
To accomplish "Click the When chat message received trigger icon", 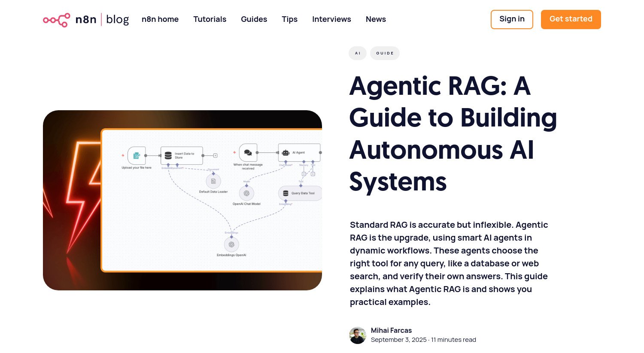I will pos(247,152).
